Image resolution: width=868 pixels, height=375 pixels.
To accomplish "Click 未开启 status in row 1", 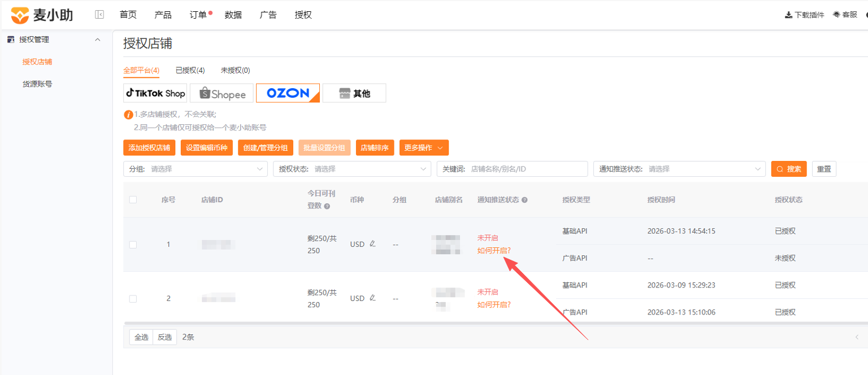I will [488, 238].
